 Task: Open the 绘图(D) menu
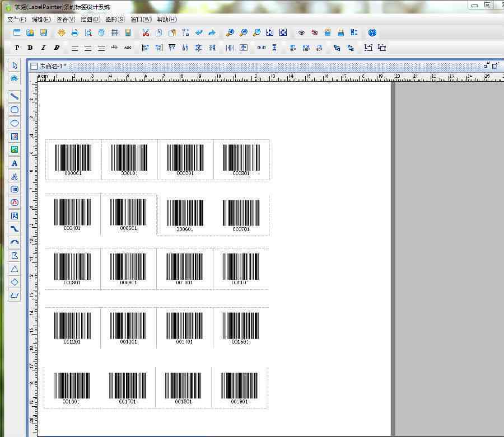click(90, 20)
